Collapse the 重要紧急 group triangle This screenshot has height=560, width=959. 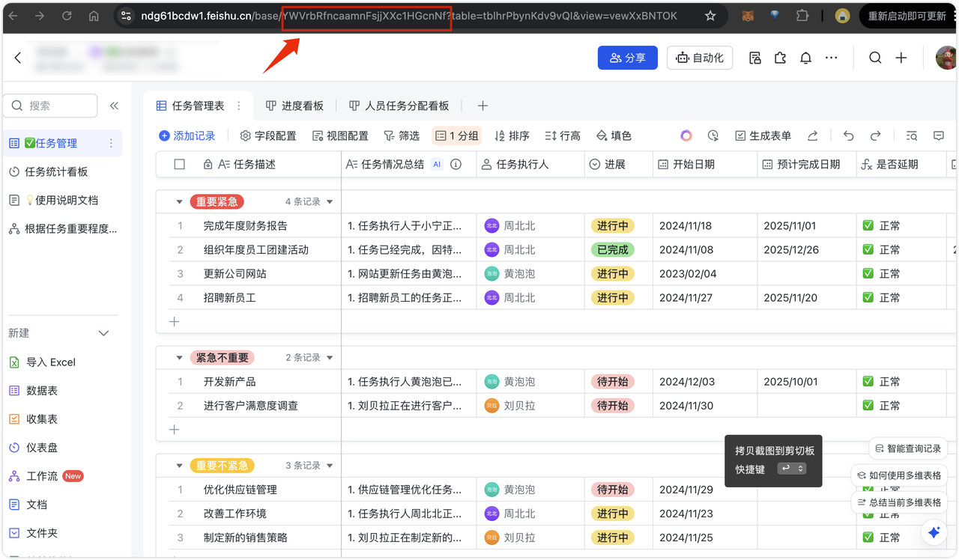pyautogui.click(x=179, y=201)
